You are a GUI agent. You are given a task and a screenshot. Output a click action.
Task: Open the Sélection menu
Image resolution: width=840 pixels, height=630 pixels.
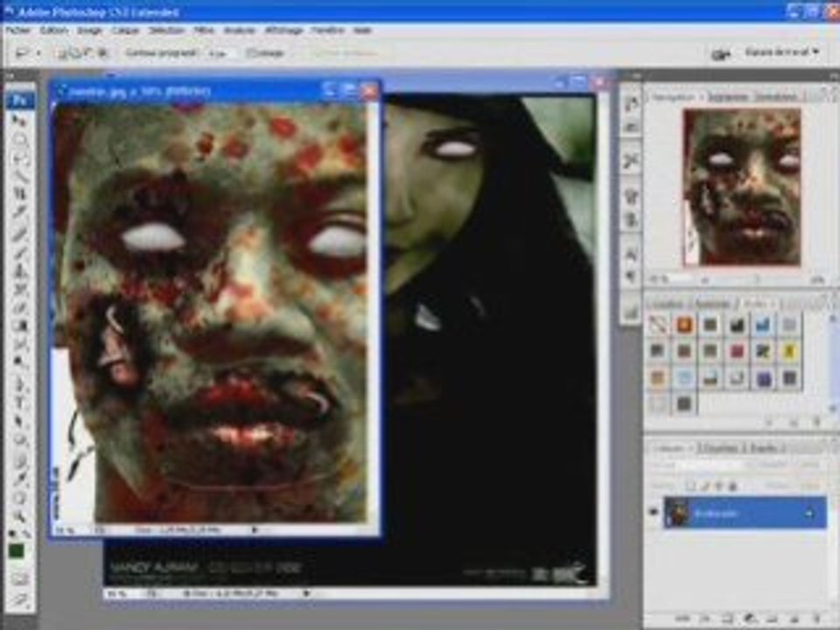pos(166,30)
